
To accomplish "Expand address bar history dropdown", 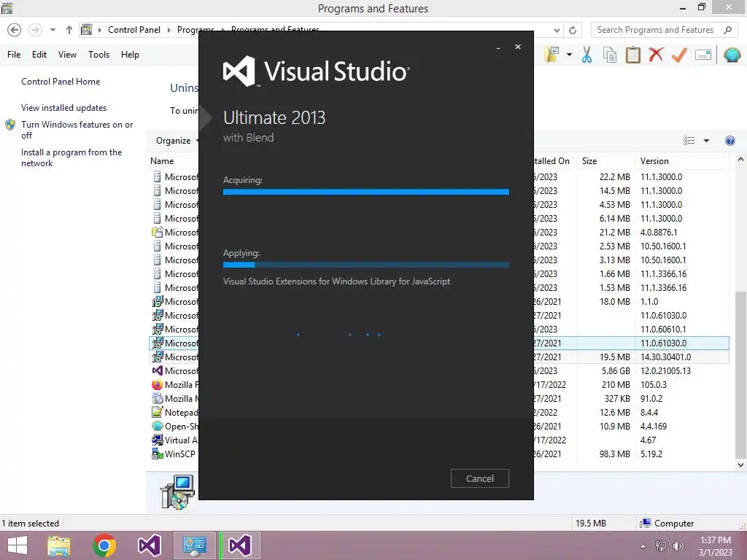I will coord(557,31).
